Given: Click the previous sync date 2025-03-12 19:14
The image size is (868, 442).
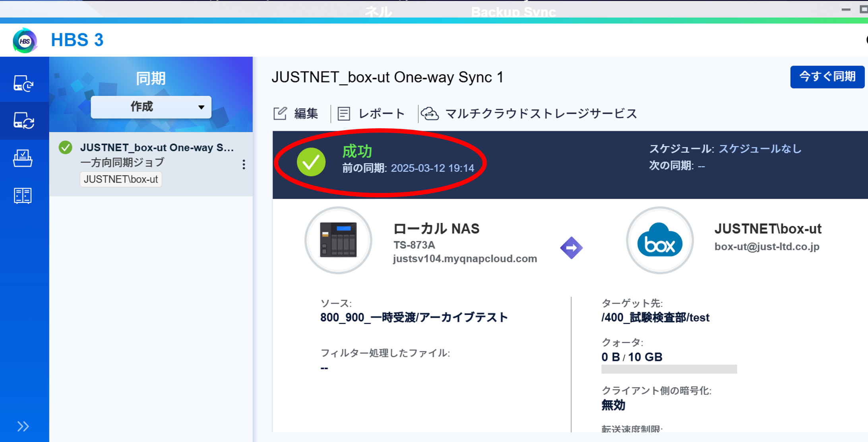Looking at the screenshot, I should [432, 168].
